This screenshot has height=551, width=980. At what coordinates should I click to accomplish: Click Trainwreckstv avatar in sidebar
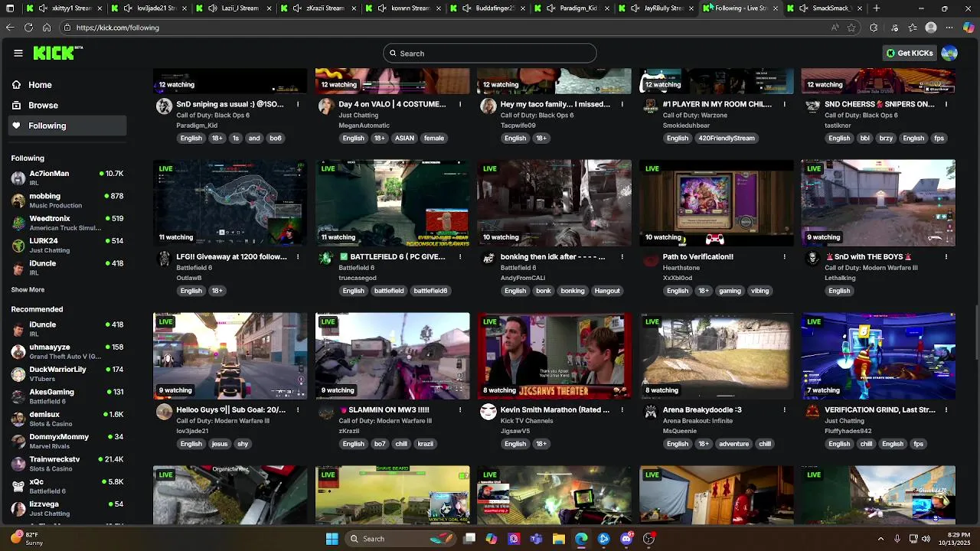tap(18, 464)
